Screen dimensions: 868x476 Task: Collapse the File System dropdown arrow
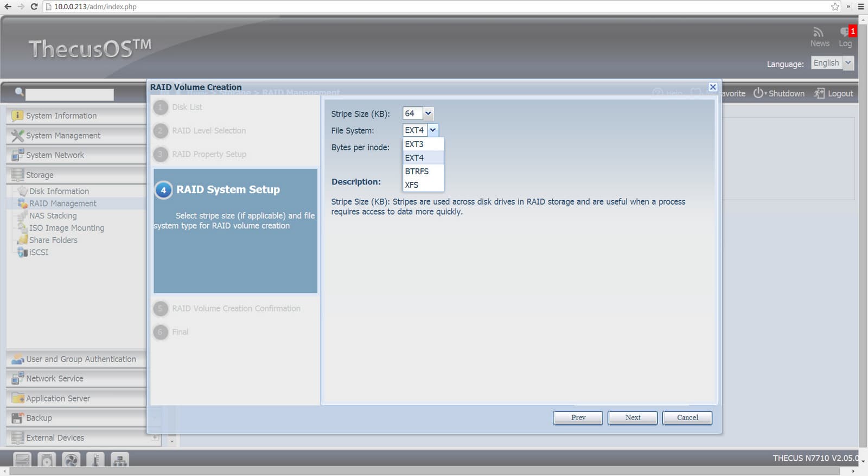pyautogui.click(x=433, y=130)
